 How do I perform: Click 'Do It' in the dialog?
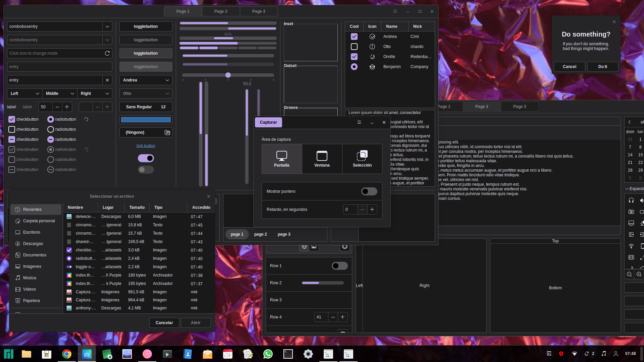[602, 67]
